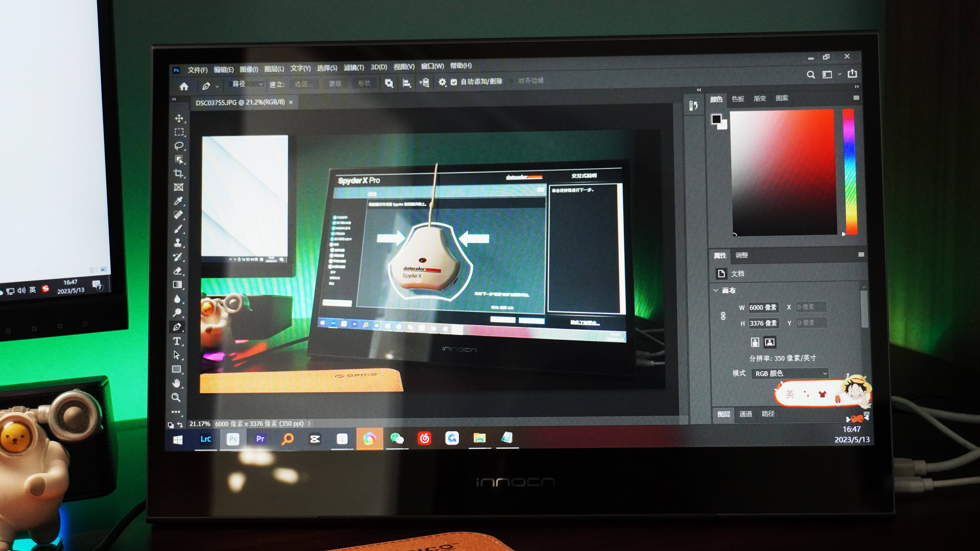Click the zoom level 21.17% field

point(200,424)
